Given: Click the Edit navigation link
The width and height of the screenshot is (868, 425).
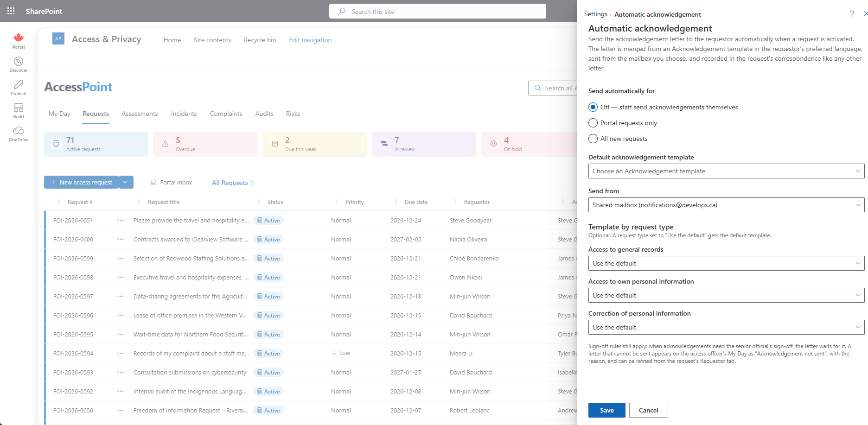Looking at the screenshot, I should pos(310,40).
